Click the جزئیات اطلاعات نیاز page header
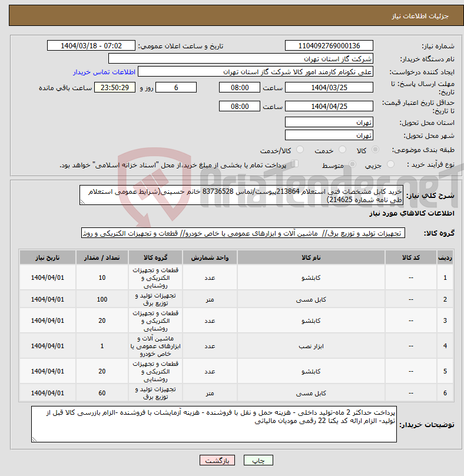The width and height of the screenshot is (464, 476). coord(420,16)
